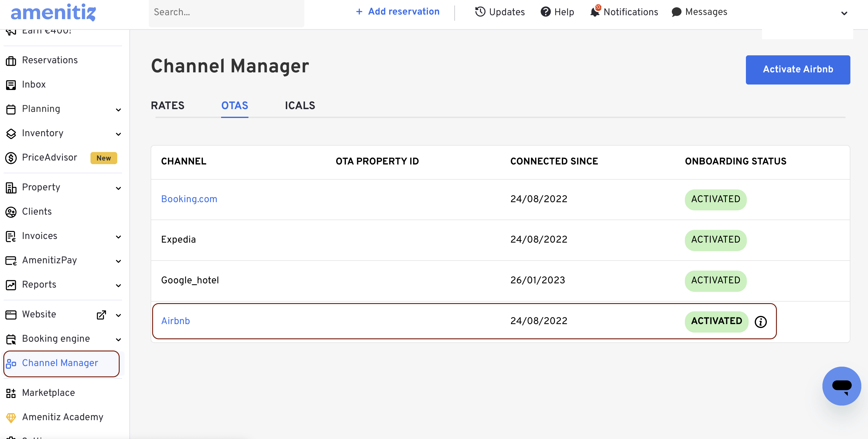Open Help in the header
868x439 pixels.
557,12
